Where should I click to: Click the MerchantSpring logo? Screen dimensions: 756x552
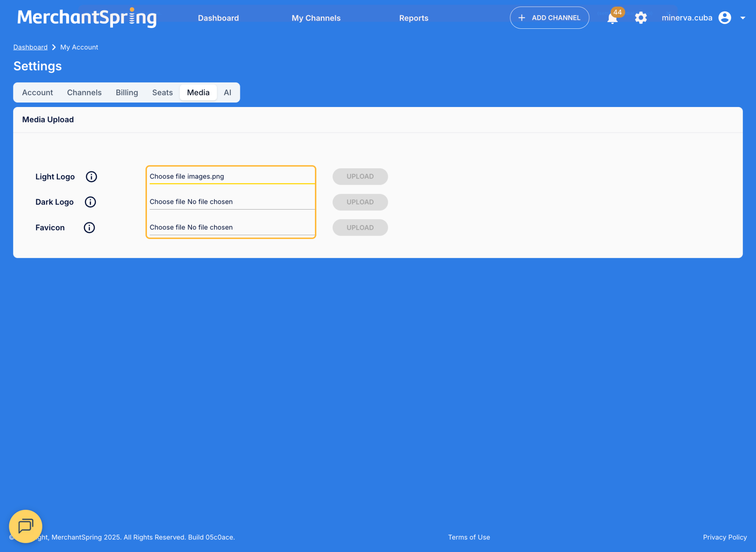click(x=87, y=18)
